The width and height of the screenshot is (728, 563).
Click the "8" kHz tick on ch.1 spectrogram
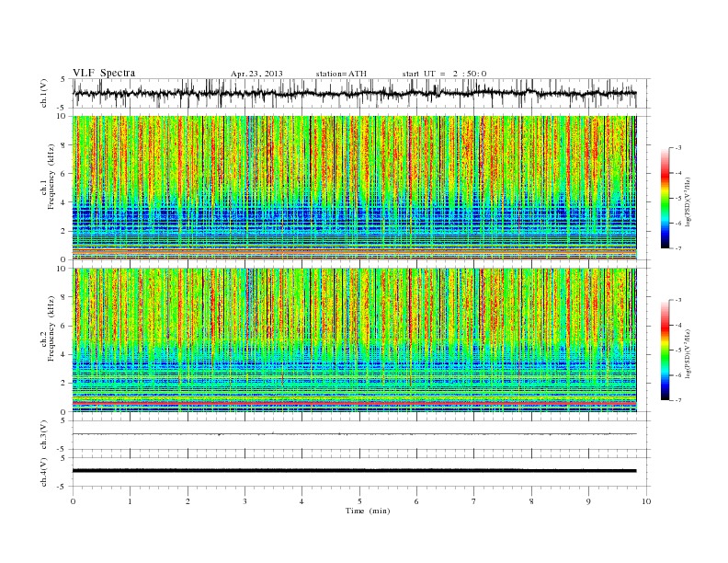(63, 145)
